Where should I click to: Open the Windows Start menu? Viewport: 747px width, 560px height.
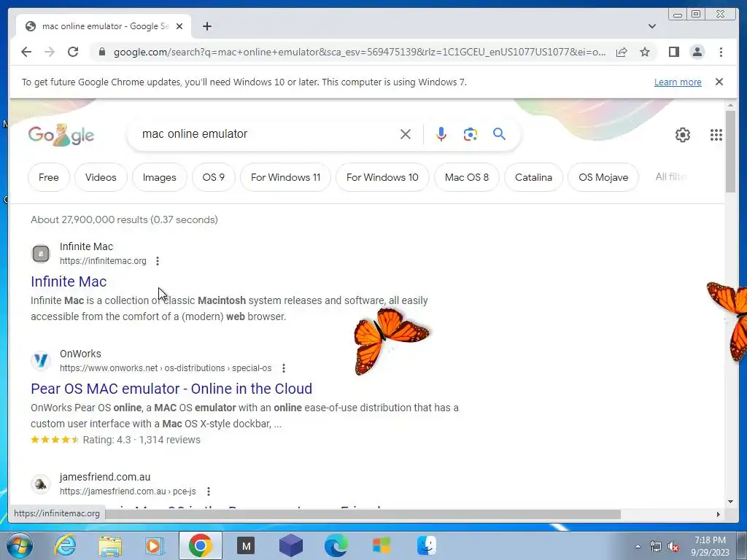click(20, 545)
